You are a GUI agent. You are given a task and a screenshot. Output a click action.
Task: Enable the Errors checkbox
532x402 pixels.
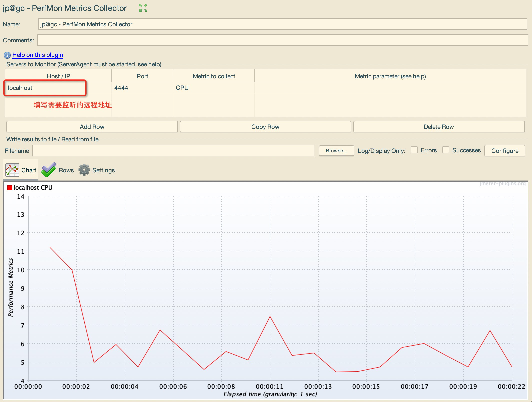pyautogui.click(x=414, y=150)
